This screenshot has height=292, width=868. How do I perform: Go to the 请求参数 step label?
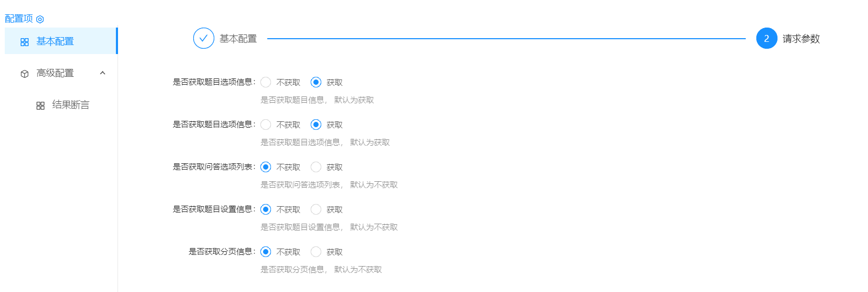coord(801,39)
